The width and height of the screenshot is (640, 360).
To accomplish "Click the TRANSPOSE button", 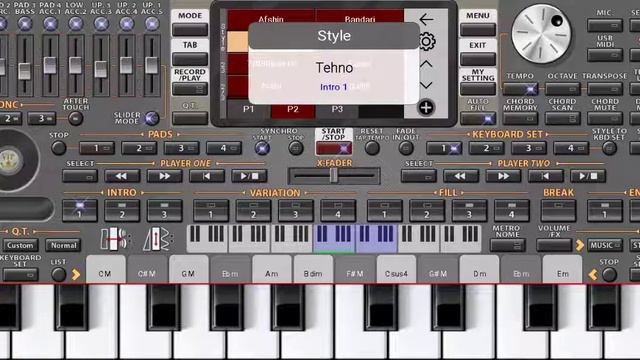I will click(x=605, y=89).
